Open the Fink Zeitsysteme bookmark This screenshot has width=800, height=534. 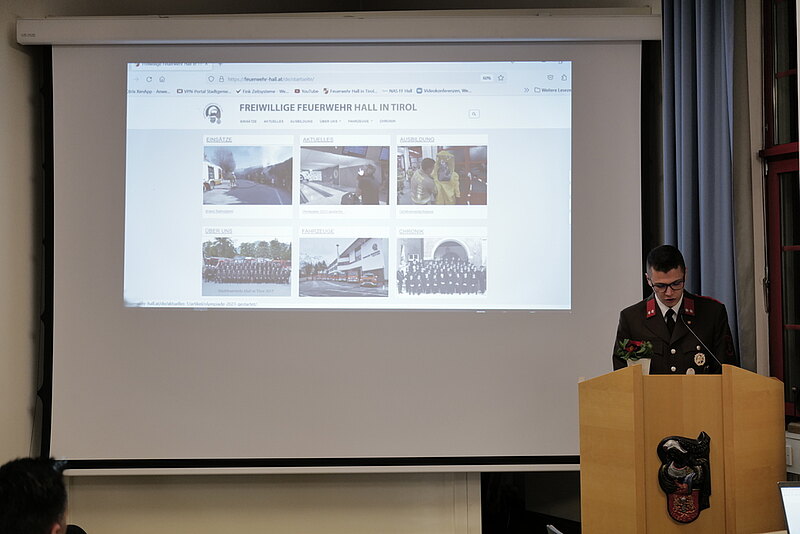pos(262,91)
